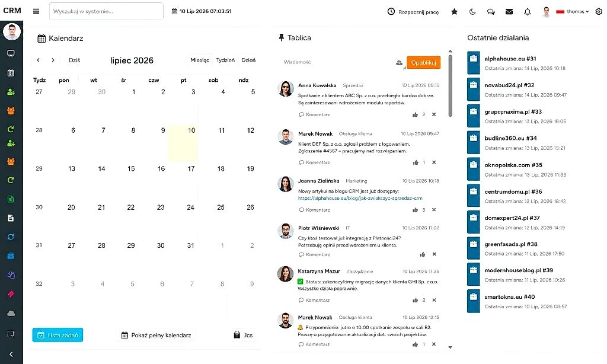Click the upload cloud icon beside Opublikuj
The image size is (607, 364).
[399, 63]
